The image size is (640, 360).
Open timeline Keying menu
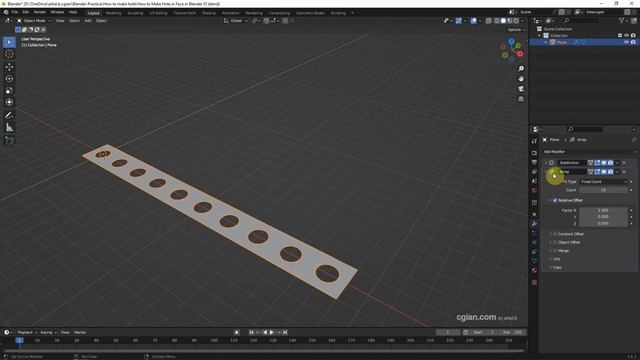[x=48, y=332]
